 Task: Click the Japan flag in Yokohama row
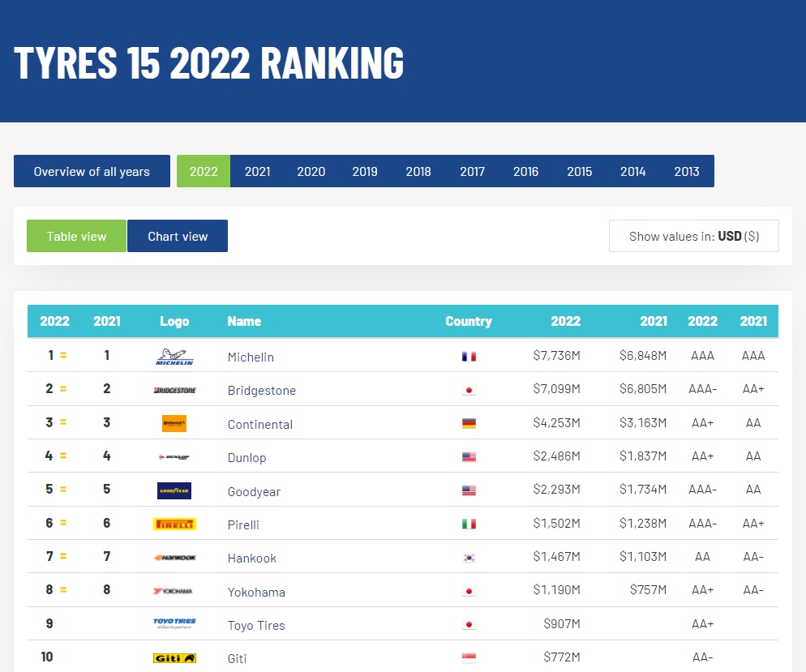click(x=469, y=591)
